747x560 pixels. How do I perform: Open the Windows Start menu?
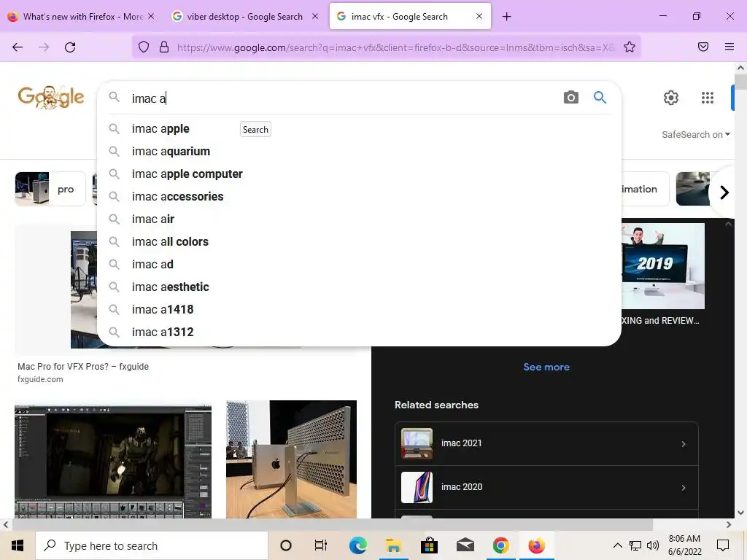point(18,545)
